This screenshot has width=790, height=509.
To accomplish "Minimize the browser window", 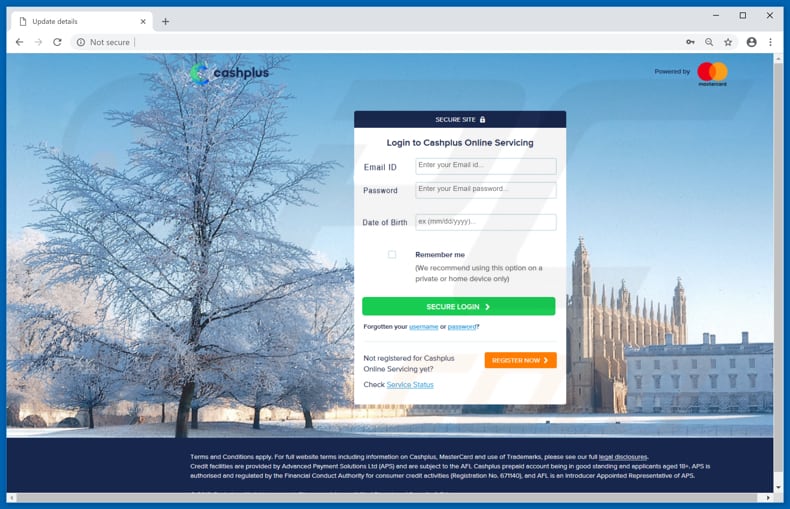I will tap(716, 16).
